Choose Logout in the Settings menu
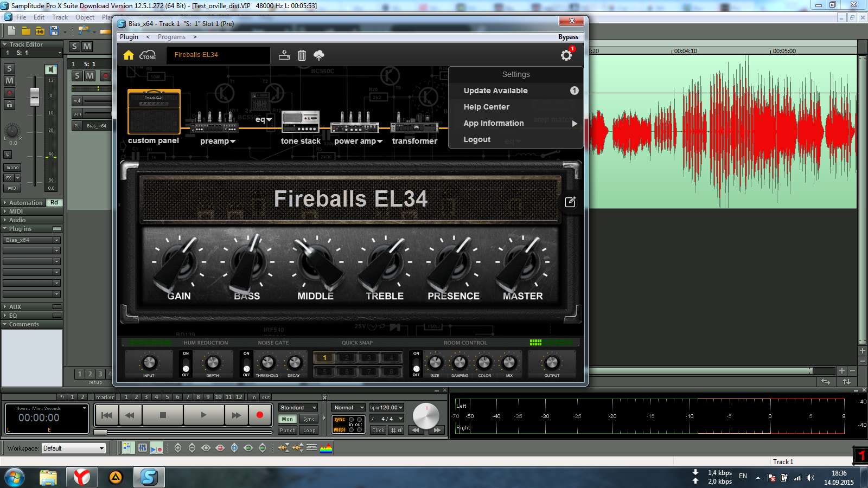This screenshot has width=868, height=488. 477,139
